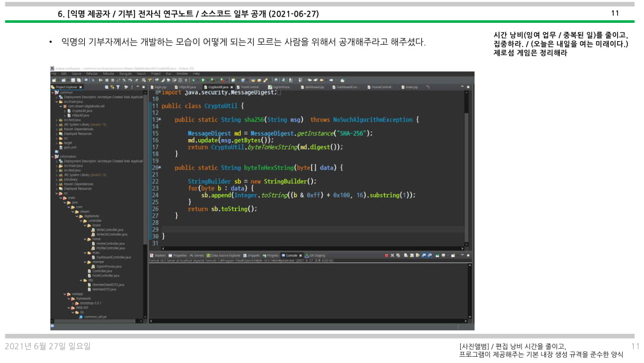
Task: Click the Resume debug icon in toolbar
Action: point(101,81)
